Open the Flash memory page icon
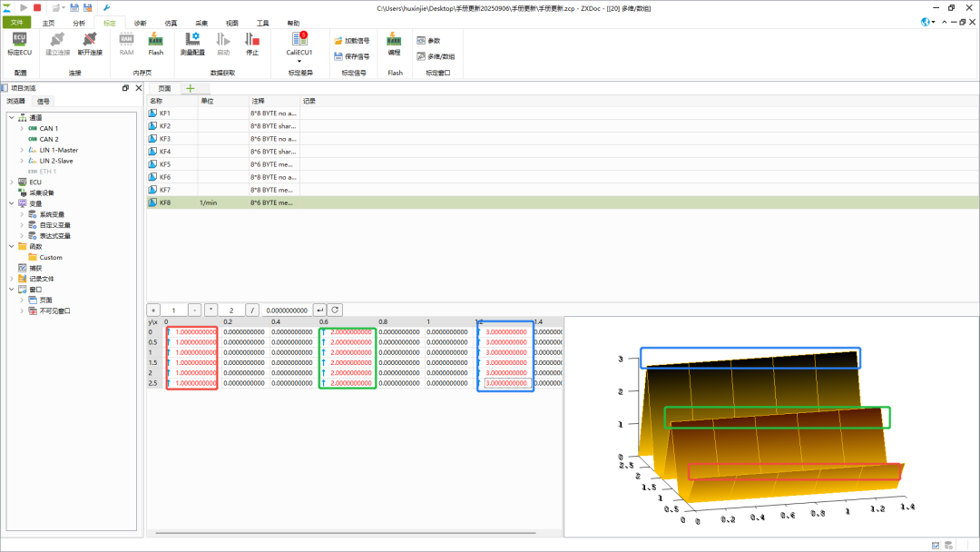 (x=155, y=43)
